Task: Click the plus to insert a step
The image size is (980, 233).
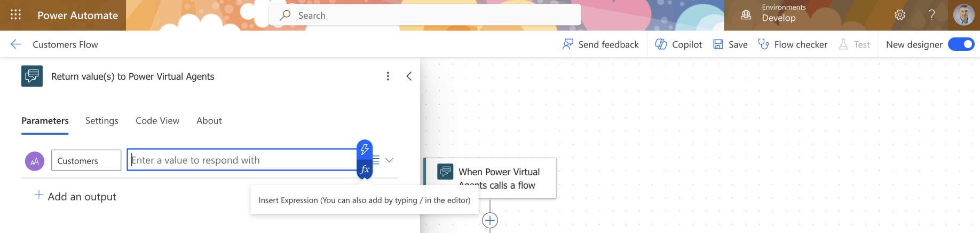Action: 490,220
